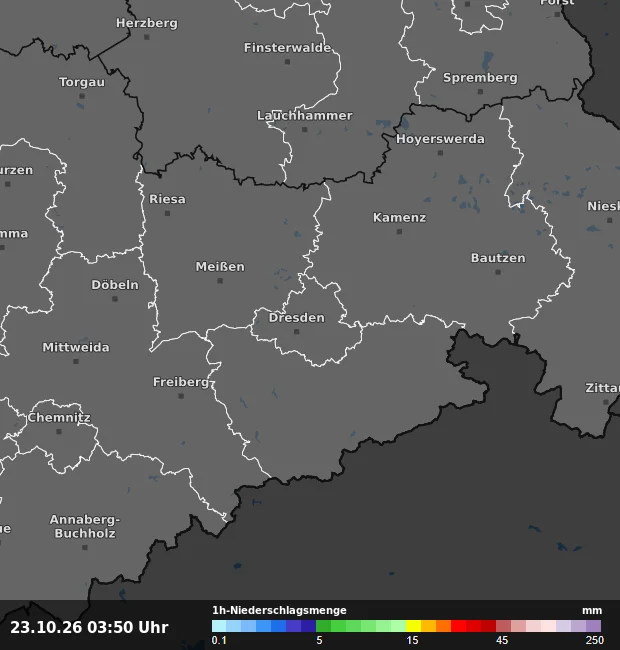Select the Kamenz location marker

coord(400,232)
